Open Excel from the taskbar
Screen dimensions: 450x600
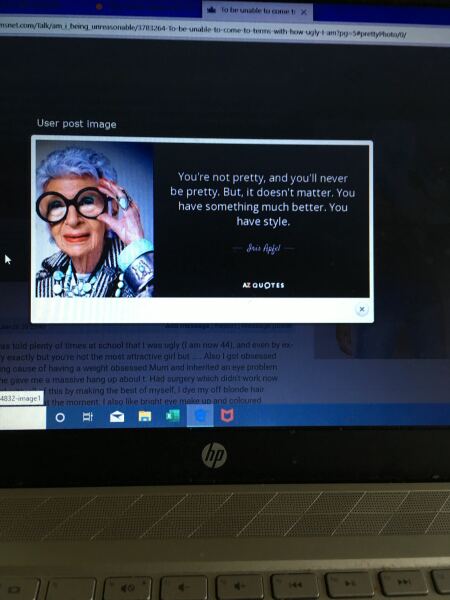[173, 416]
